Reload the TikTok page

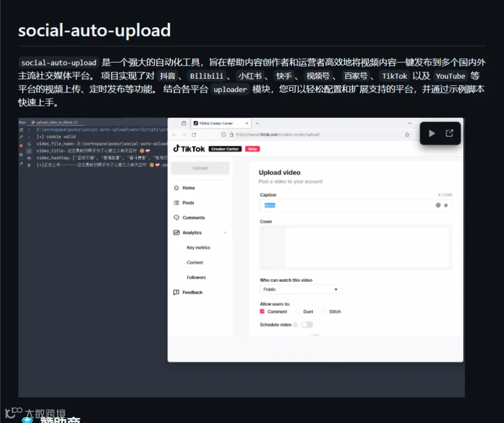[194, 134]
